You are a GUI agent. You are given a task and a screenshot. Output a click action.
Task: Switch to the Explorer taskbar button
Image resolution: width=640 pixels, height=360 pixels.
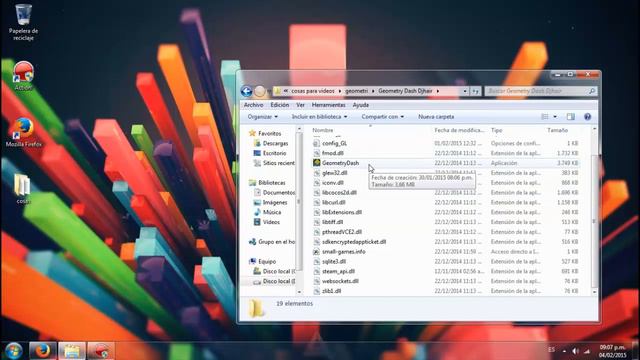coord(71,351)
